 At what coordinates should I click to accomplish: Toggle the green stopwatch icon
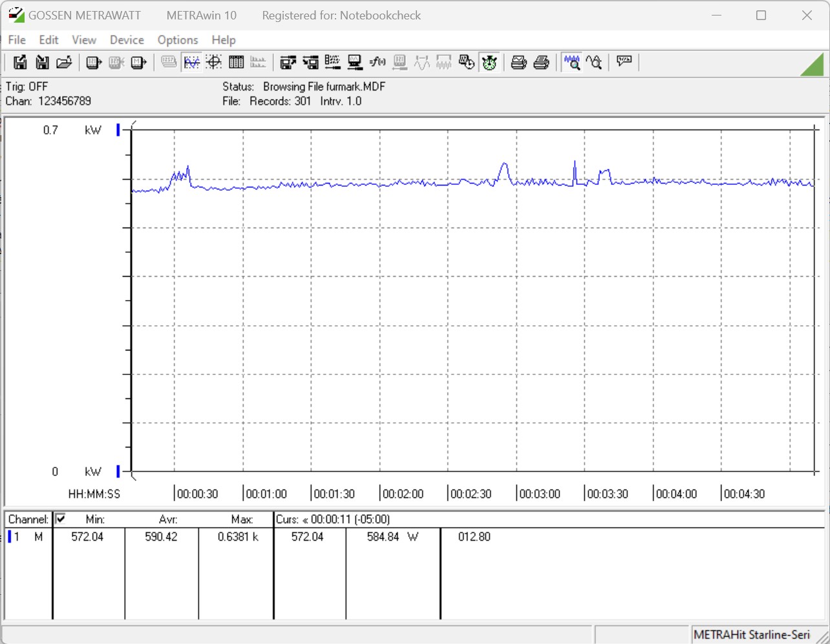coord(489,62)
